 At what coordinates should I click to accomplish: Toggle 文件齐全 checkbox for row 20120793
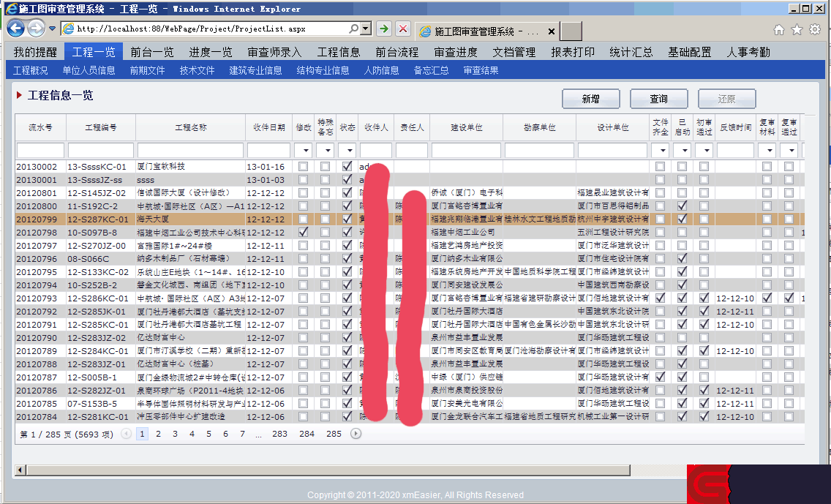(x=660, y=298)
